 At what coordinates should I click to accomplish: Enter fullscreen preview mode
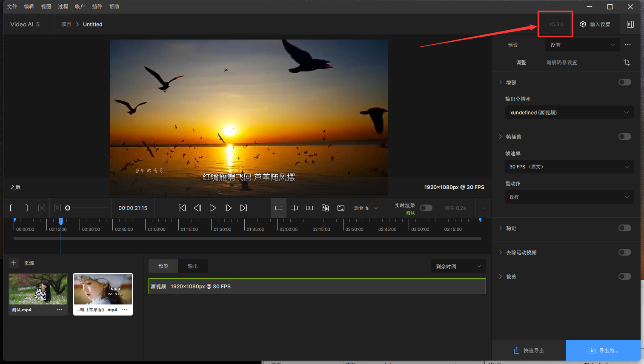(341, 208)
